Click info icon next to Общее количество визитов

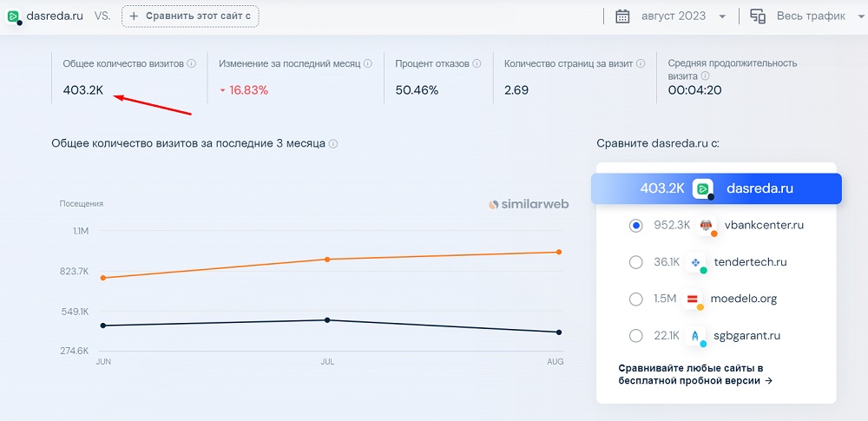tap(192, 63)
